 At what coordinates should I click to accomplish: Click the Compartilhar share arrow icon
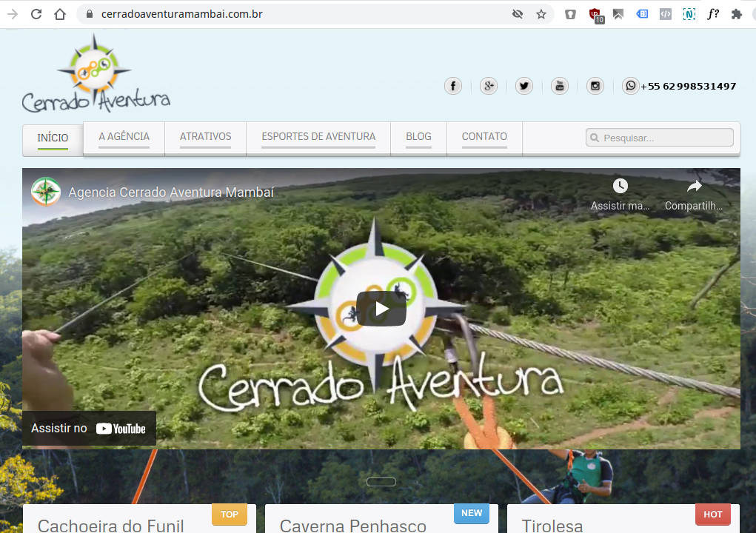point(694,186)
